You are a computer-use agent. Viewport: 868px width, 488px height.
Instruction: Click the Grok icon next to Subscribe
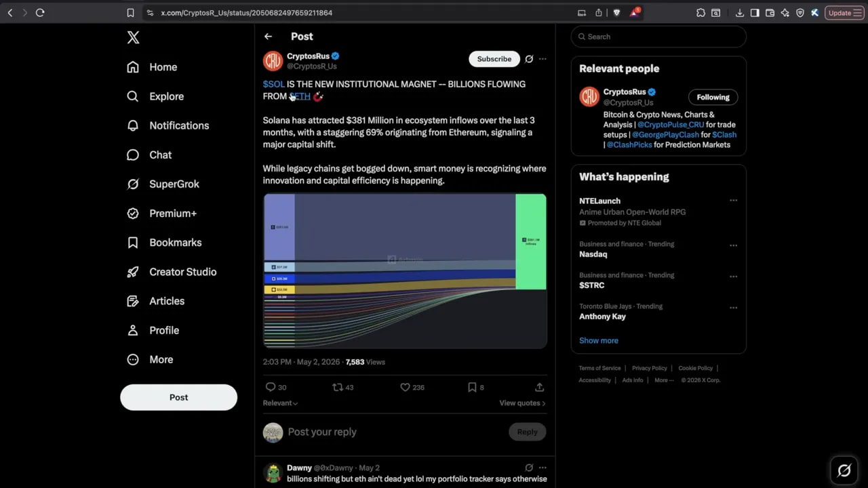[529, 59]
